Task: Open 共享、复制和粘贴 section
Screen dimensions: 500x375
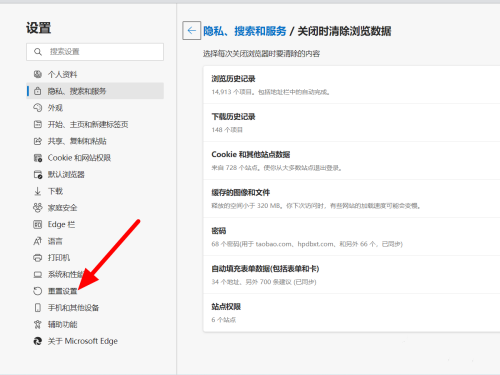Action: (x=95, y=141)
